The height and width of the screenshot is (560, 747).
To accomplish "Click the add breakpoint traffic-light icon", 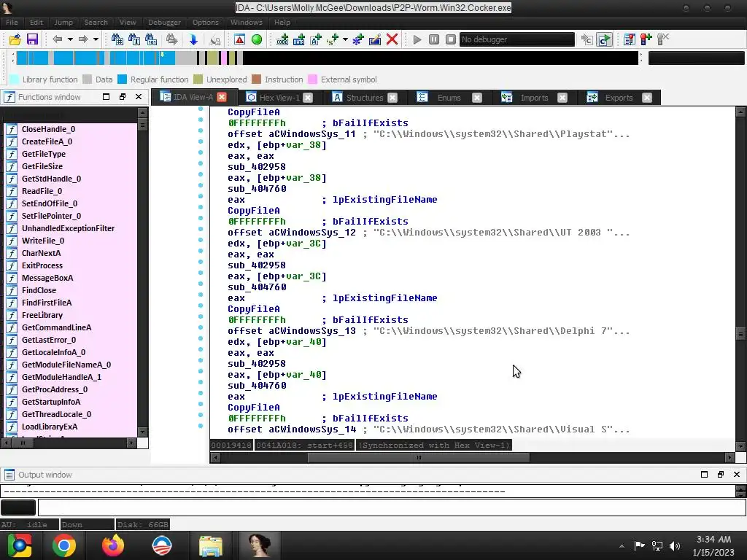I will pos(646,39).
